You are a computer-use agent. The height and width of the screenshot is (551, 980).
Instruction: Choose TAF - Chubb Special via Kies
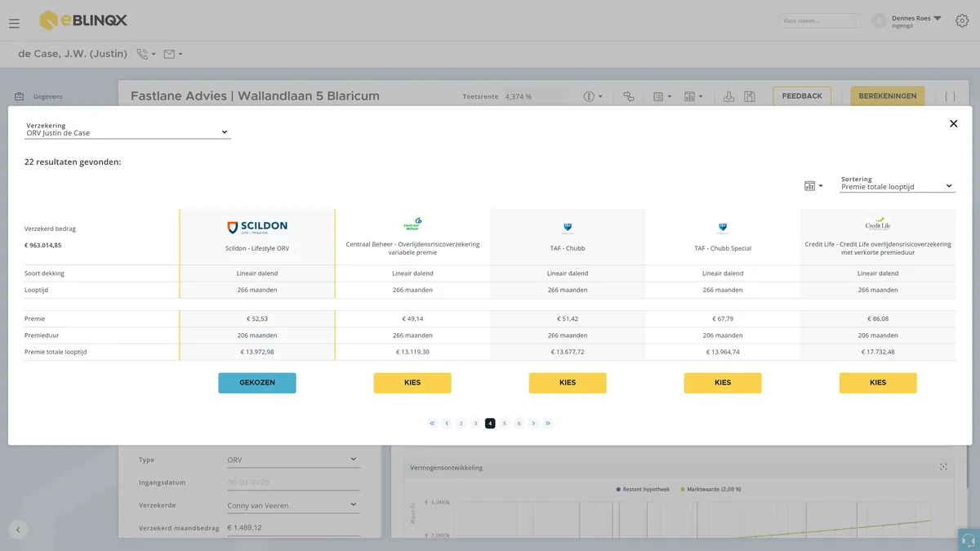(723, 383)
